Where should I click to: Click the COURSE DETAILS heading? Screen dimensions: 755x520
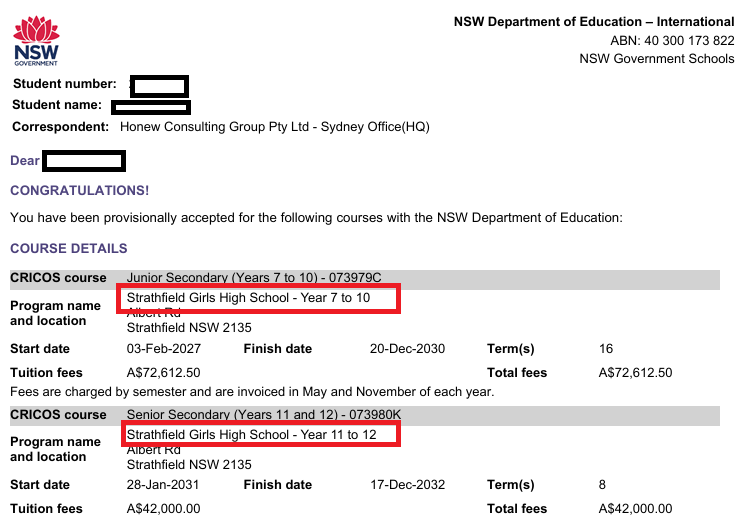coord(69,248)
